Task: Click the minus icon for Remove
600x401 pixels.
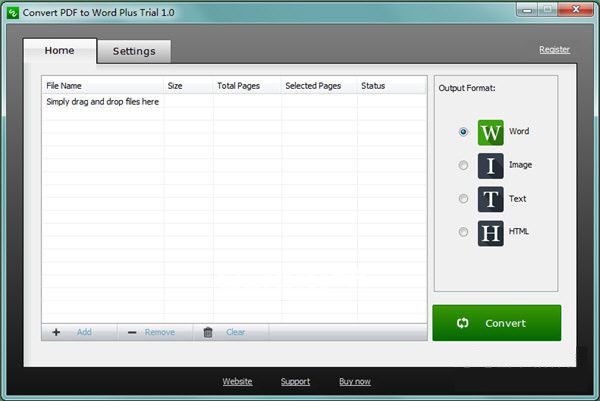Action: 132,333
